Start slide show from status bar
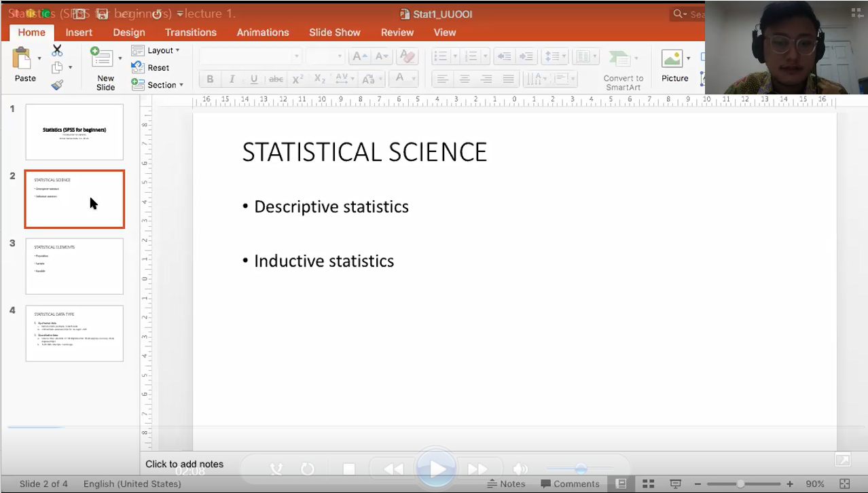 (x=676, y=483)
